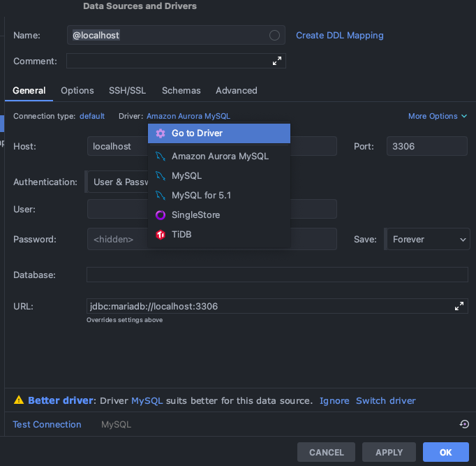Screen dimensions: 476x466
Task: Switch to the General tab
Action: (x=29, y=91)
